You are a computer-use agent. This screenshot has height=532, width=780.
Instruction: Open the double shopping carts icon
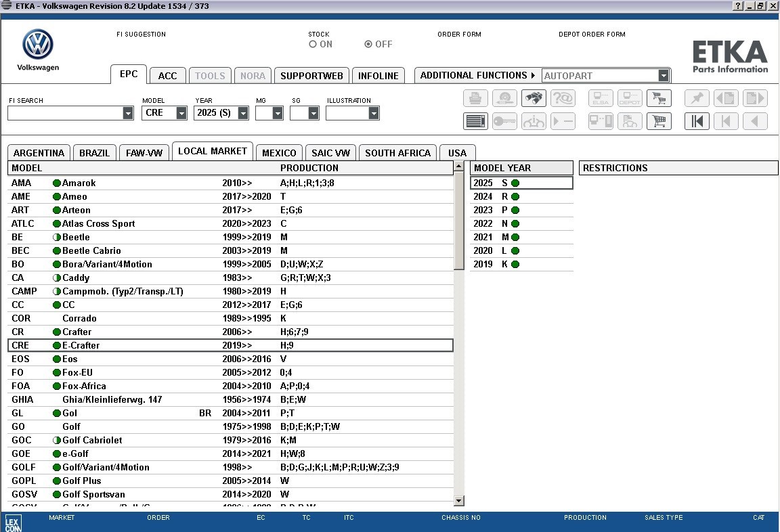(659, 98)
